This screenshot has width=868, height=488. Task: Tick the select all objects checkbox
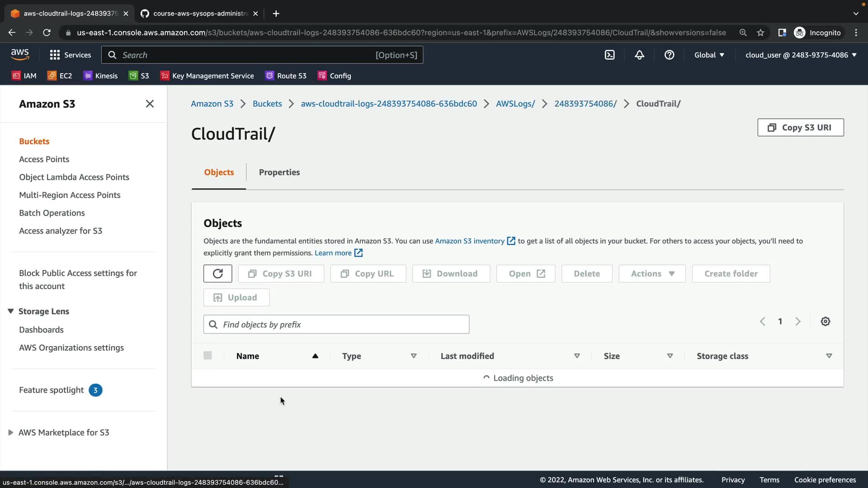pyautogui.click(x=208, y=356)
